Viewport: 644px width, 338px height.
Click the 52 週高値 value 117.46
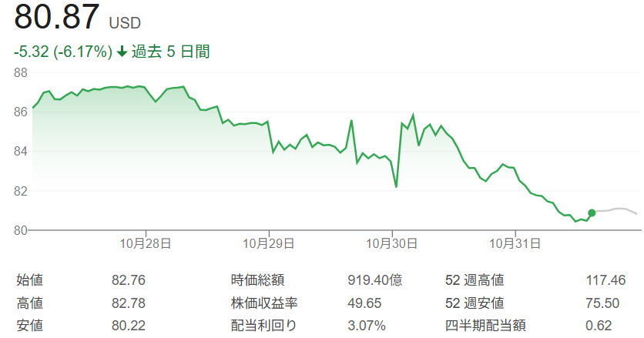pyautogui.click(x=605, y=280)
